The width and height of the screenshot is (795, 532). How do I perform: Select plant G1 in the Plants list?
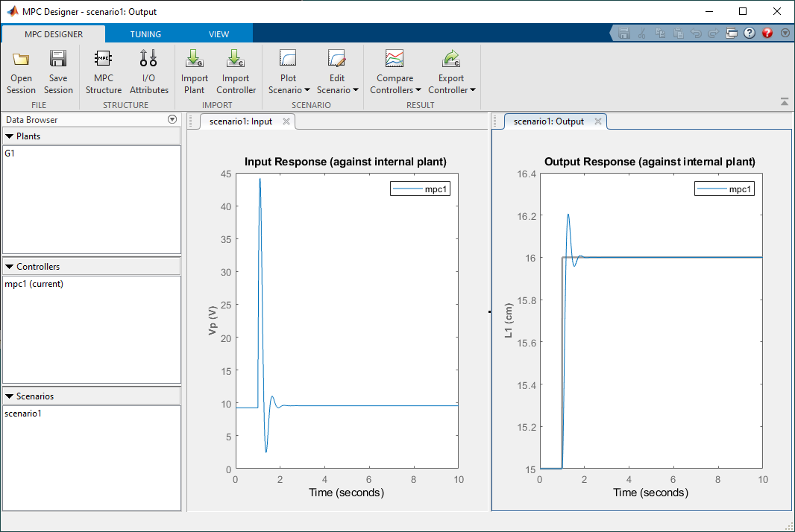click(10, 153)
